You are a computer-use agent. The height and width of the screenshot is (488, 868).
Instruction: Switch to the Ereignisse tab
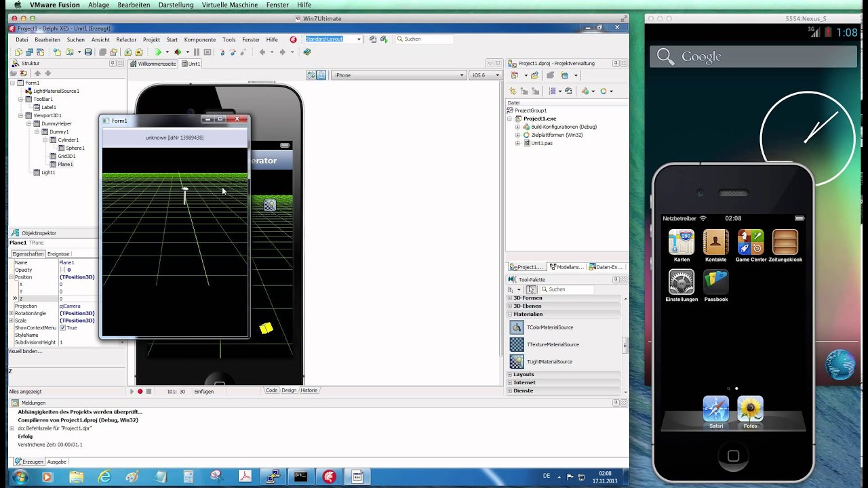click(58, 254)
